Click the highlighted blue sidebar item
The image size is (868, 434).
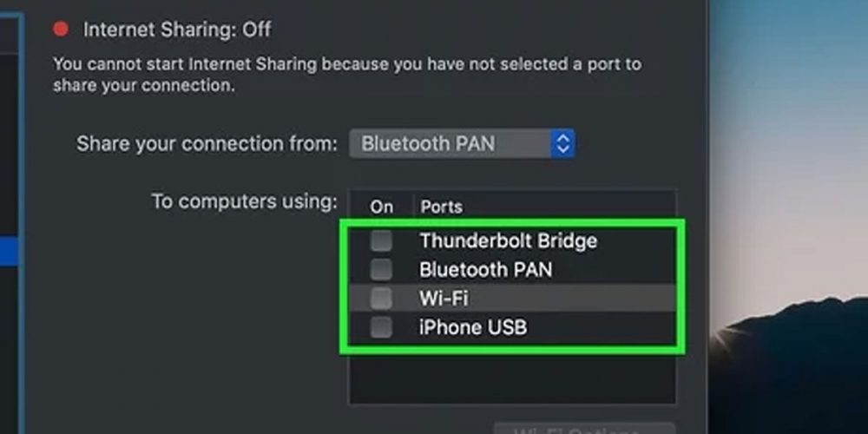click(x=10, y=253)
